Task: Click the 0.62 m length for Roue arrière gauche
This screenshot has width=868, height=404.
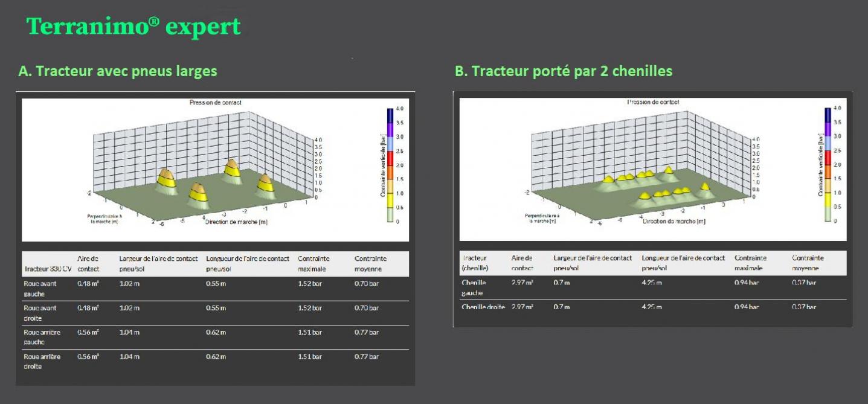Action: click(216, 332)
